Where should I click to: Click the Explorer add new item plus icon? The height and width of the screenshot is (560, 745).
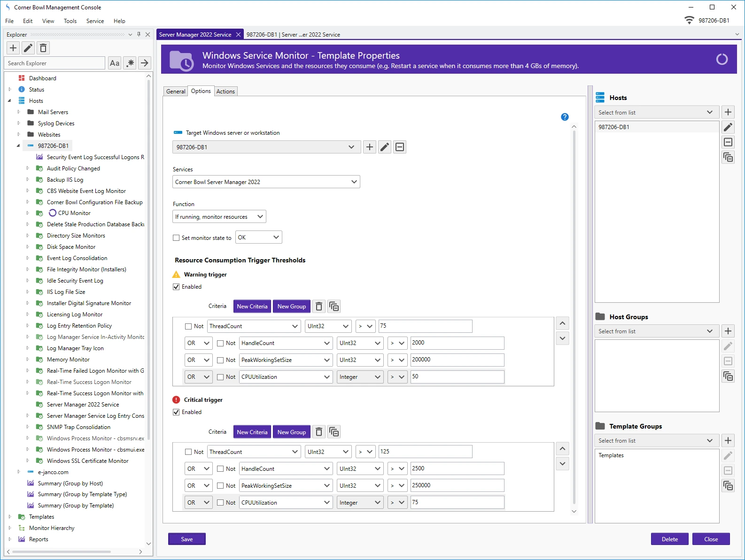pyautogui.click(x=13, y=48)
